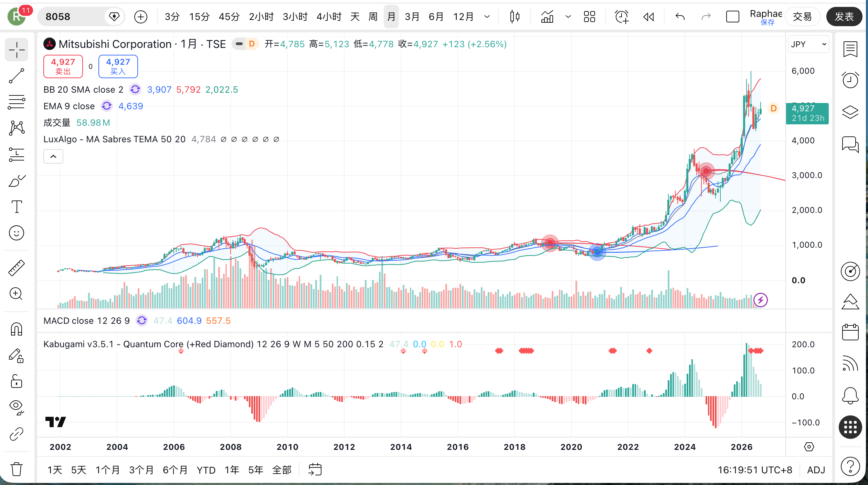This screenshot has height=485, width=868.
Task: Delete drawings with the trash icon
Action: (17, 469)
